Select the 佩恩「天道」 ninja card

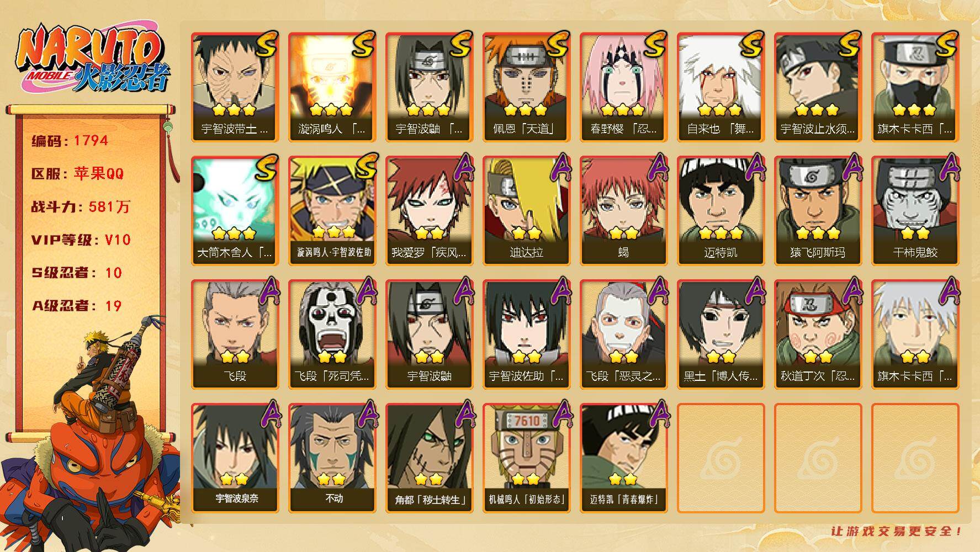click(526, 87)
